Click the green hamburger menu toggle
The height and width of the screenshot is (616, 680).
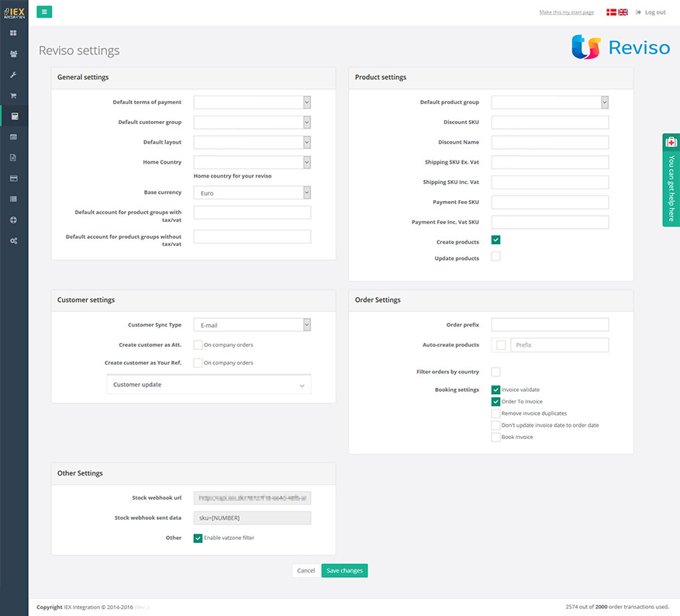pyautogui.click(x=44, y=12)
